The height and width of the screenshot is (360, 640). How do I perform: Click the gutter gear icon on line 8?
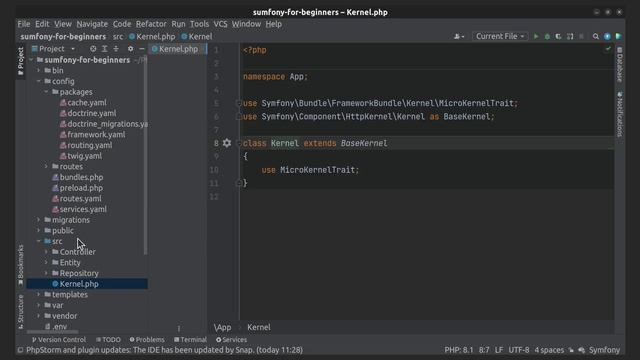pos(227,143)
